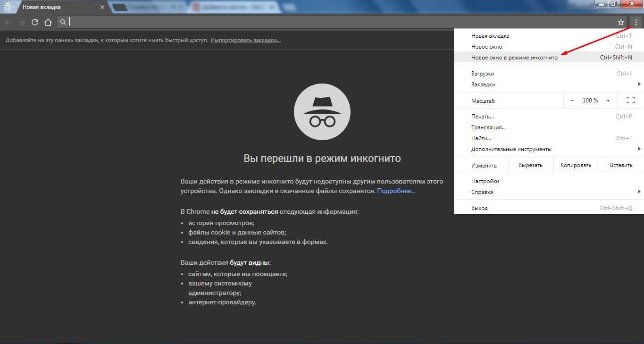Screen dimensions: 644x344
Task: Click the Подробнее link
Action: (396, 191)
